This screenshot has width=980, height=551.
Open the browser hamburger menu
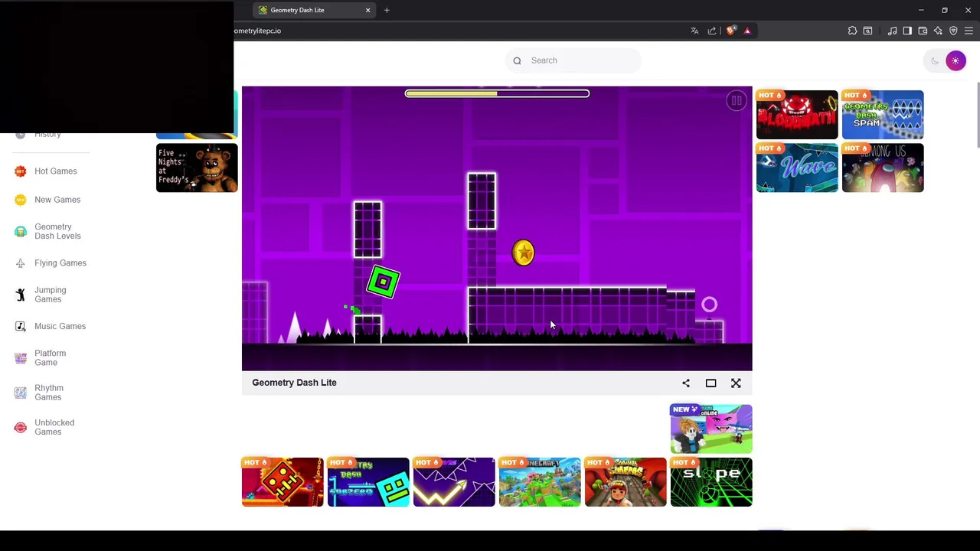click(x=969, y=31)
